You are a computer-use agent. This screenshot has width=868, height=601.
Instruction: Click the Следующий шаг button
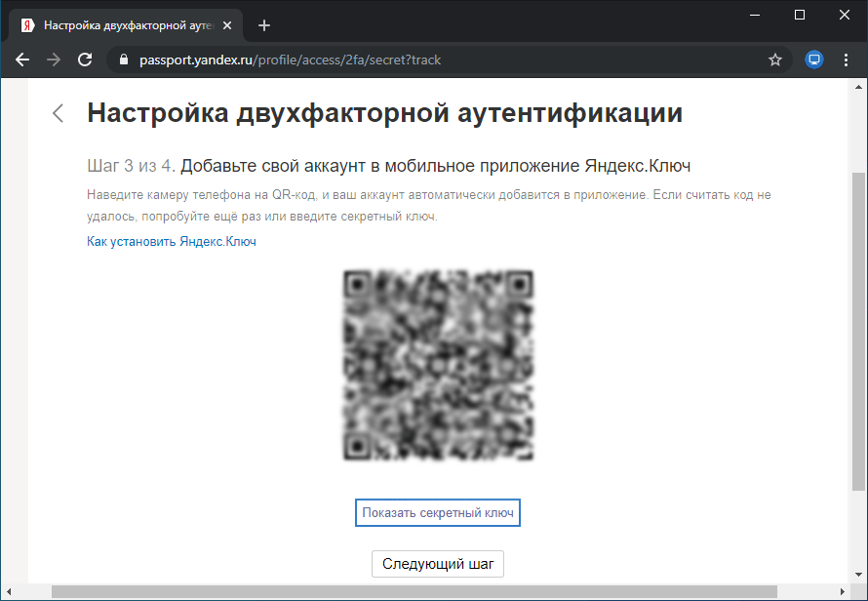438,564
